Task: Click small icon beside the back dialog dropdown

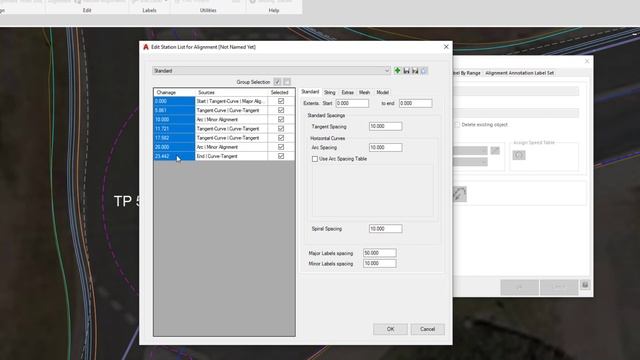Action: [495, 151]
